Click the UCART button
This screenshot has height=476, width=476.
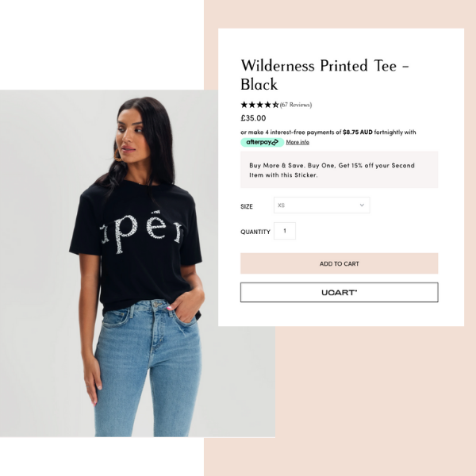pyautogui.click(x=339, y=293)
